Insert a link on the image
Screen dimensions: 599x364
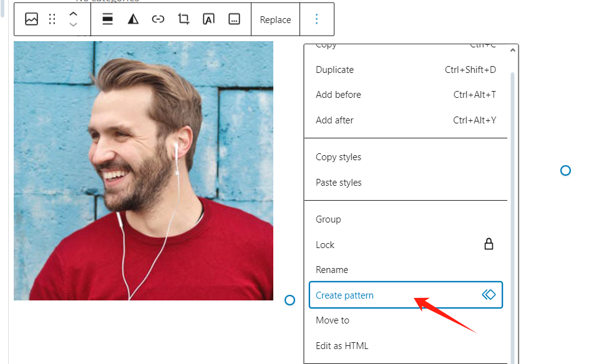pyautogui.click(x=158, y=19)
